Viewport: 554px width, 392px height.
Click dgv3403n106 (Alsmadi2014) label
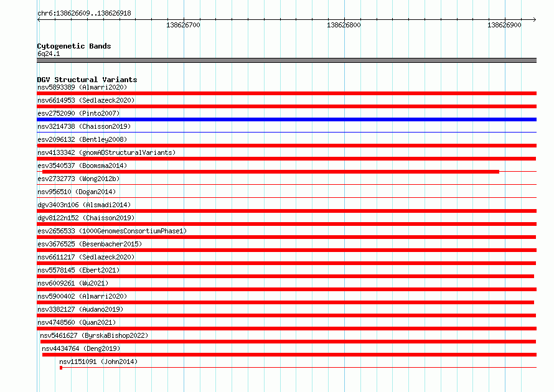point(84,205)
